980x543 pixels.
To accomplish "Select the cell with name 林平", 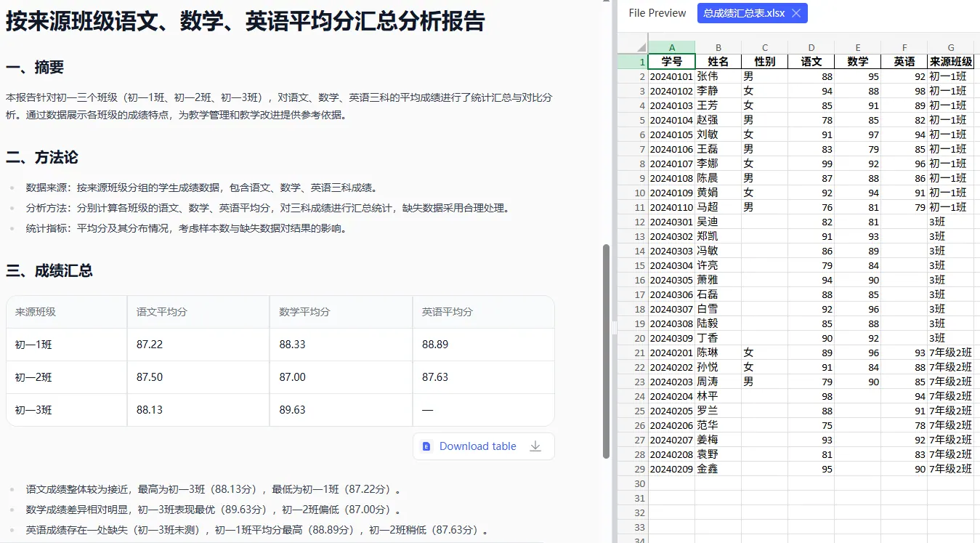I will tap(718, 396).
